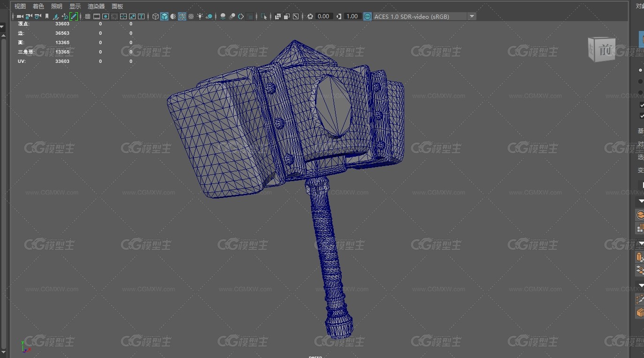This screenshot has height=358, width=644.
Task: Toggle the 2D pan/zoom icon
Action: (x=65, y=16)
